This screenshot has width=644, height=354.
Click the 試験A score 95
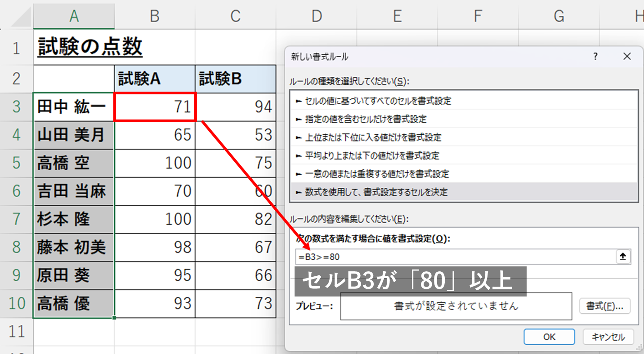(155, 275)
